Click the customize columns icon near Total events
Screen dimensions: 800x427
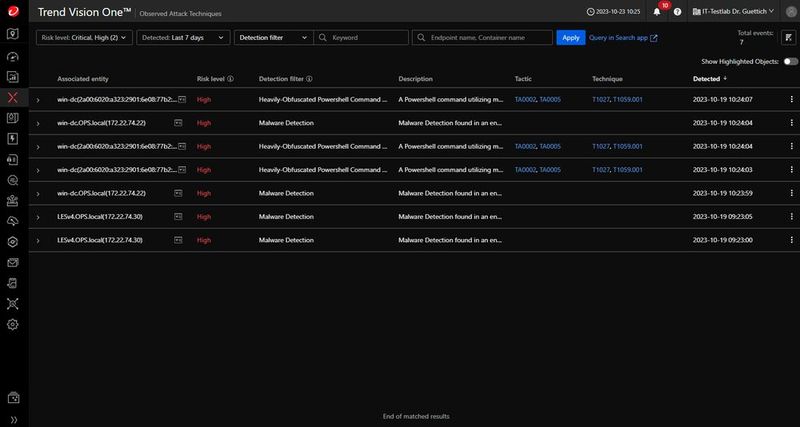tap(787, 38)
